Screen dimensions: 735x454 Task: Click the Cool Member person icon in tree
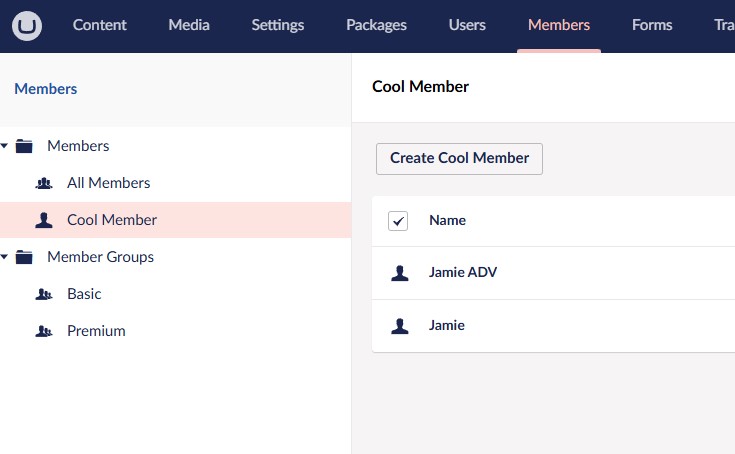coord(44,220)
